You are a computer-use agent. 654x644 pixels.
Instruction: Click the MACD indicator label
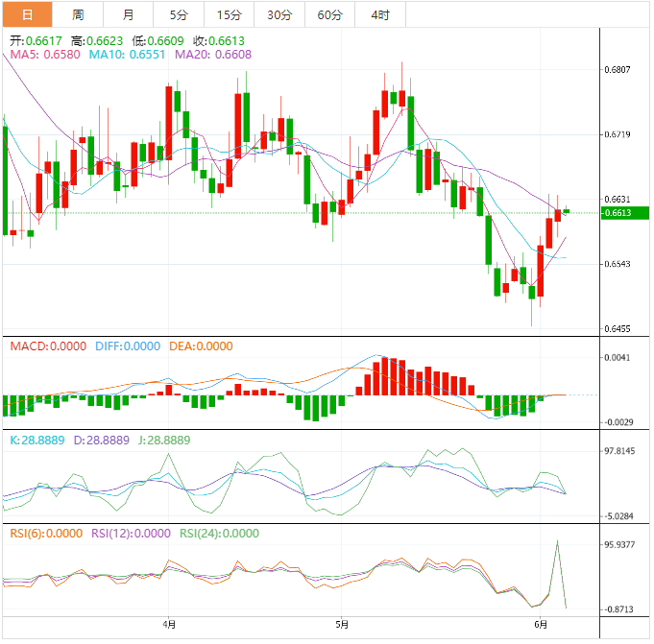(x=48, y=346)
